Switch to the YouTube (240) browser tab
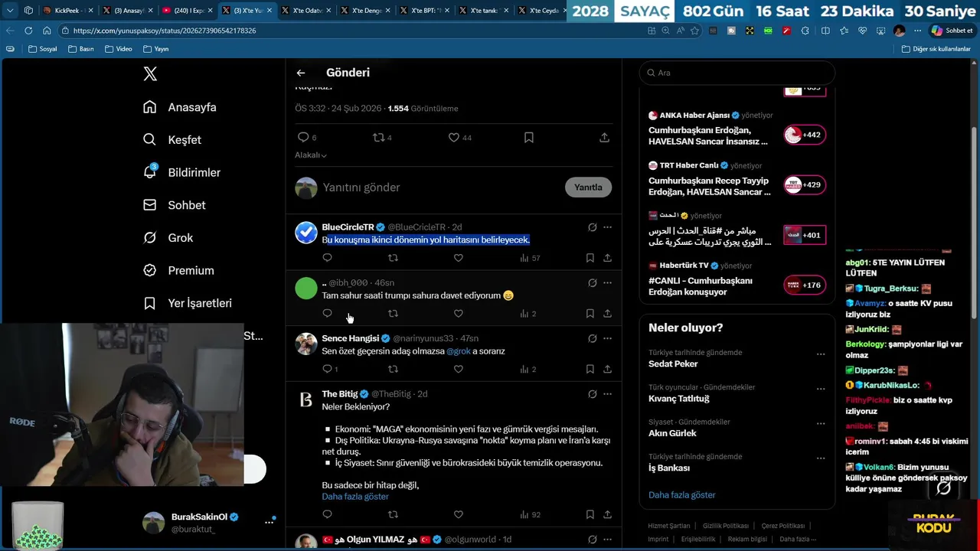 (x=188, y=11)
